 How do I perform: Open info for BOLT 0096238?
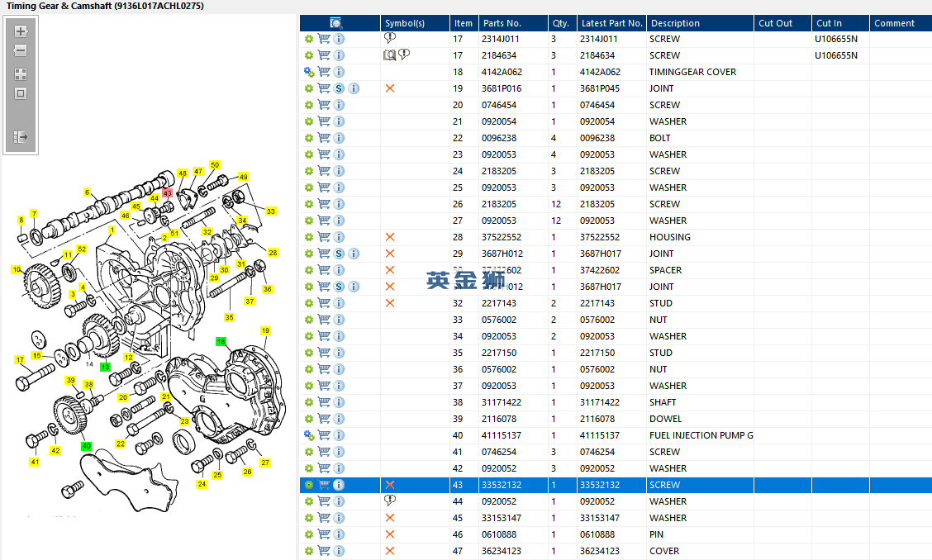click(339, 138)
